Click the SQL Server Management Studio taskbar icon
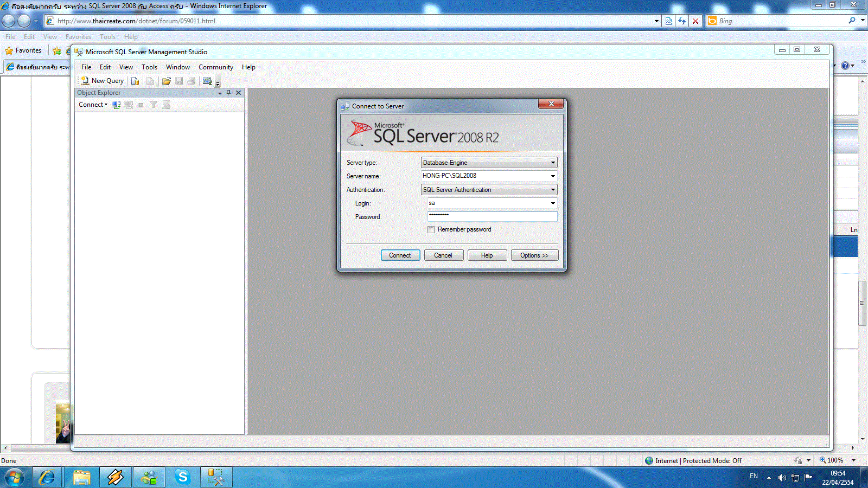Viewport: 868px width, 488px height. point(216,477)
